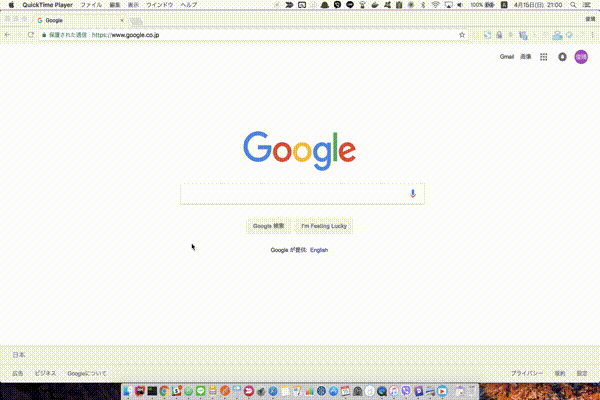Viewport: 600px width, 400px height.
Task: Open Safari from the Dock
Action: [272, 391]
